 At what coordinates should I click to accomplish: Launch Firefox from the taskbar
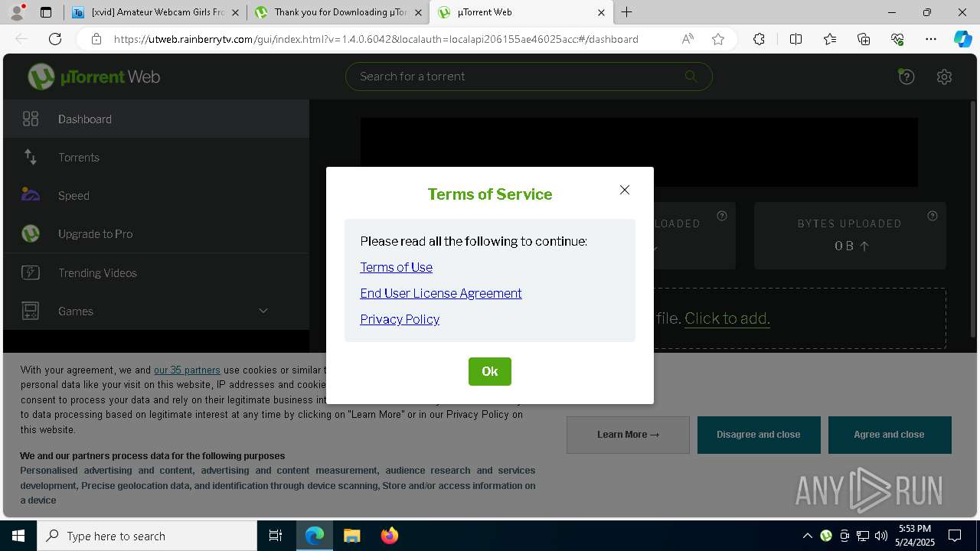coord(389,536)
